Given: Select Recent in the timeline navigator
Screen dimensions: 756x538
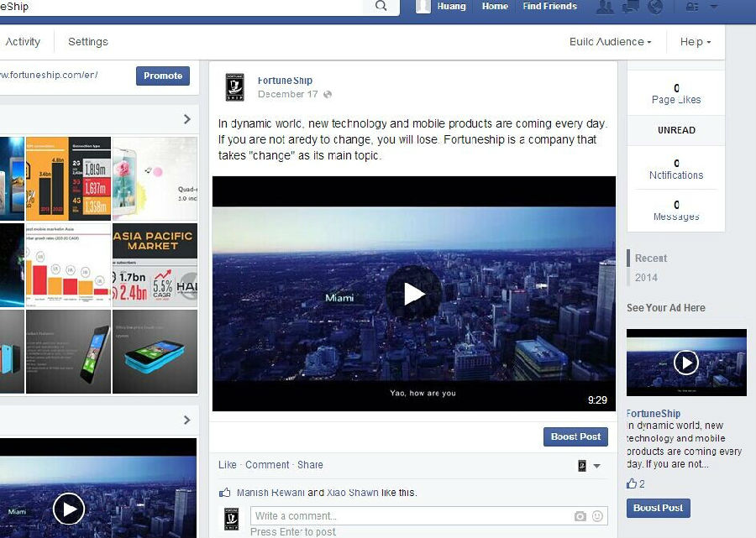Looking at the screenshot, I should tap(651, 259).
